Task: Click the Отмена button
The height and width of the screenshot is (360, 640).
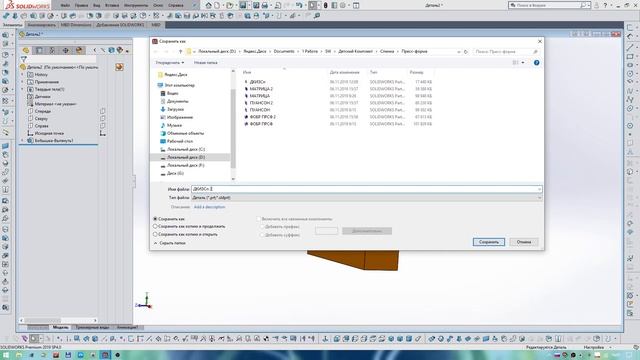Action: (x=524, y=242)
